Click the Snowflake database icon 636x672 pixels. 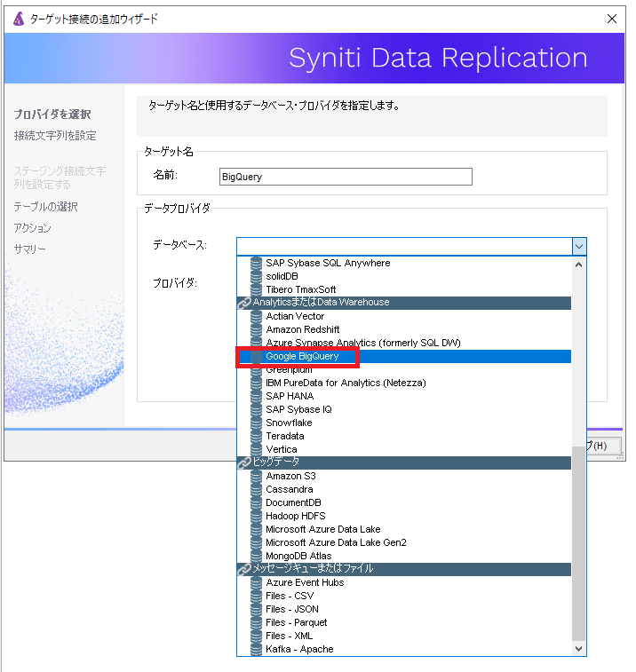click(x=256, y=423)
